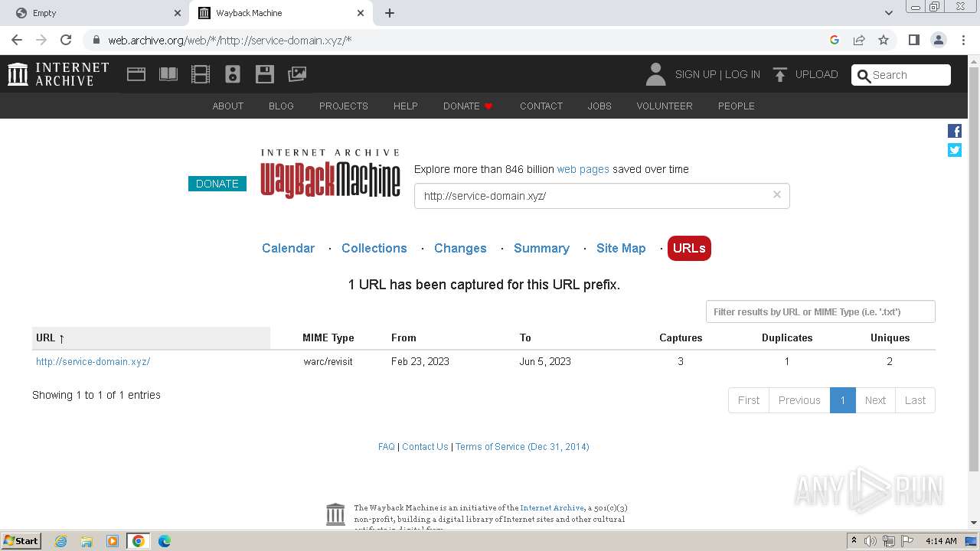Open DONATE in navigation bar
This screenshot has width=980, height=551.
pyautogui.click(x=468, y=106)
